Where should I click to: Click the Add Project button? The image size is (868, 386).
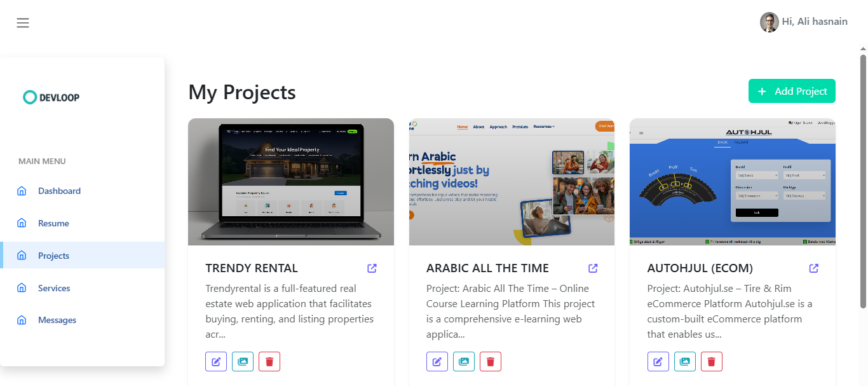(792, 91)
